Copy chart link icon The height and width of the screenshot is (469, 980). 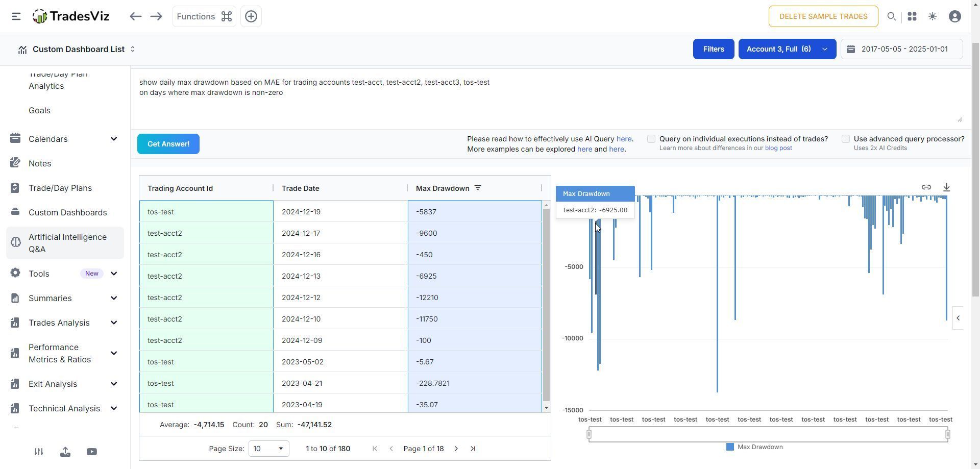tap(926, 187)
